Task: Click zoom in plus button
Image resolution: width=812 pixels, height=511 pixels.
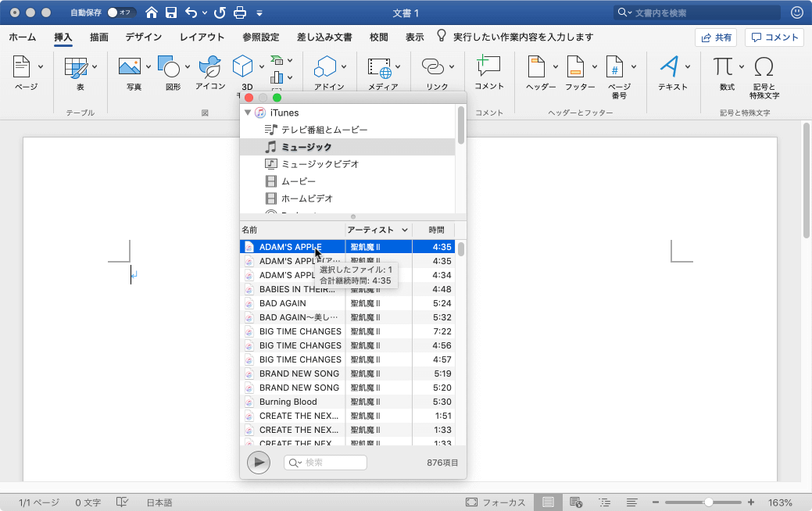Action: click(x=751, y=502)
